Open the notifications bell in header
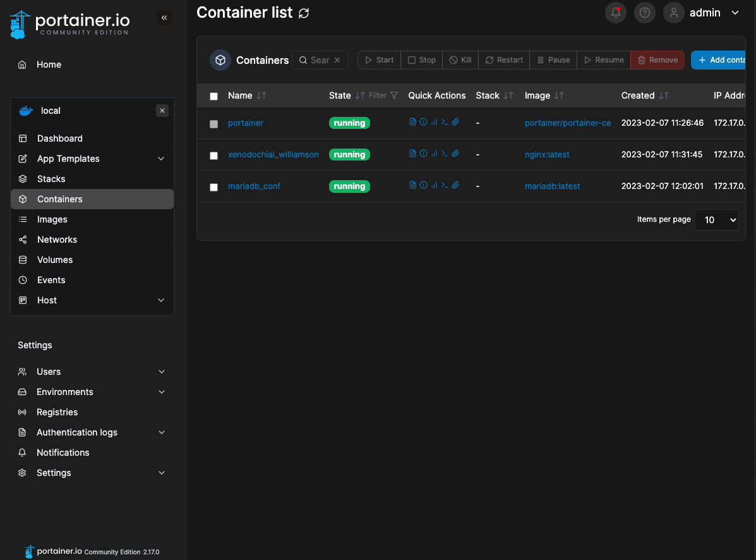This screenshot has height=560, width=756. [616, 13]
